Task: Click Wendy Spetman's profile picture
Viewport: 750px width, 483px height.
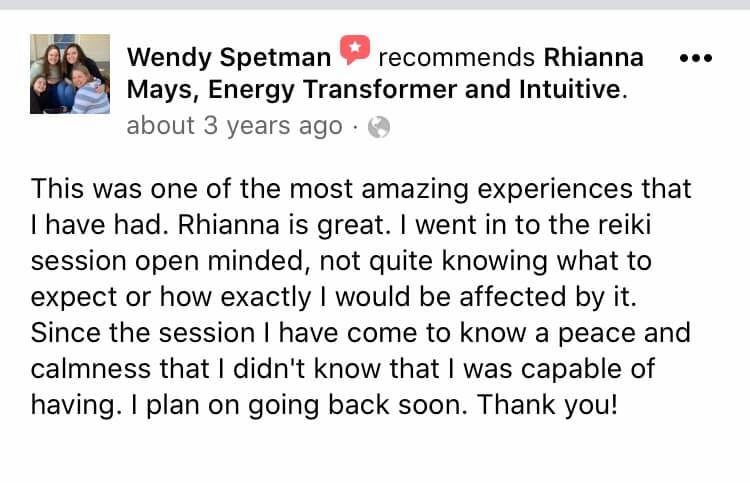Action: pos(70,73)
